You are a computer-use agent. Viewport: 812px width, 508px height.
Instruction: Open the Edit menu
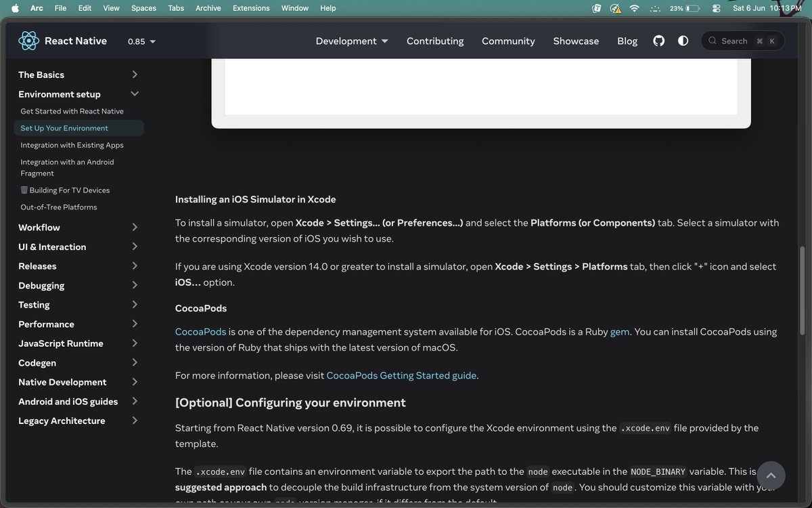click(85, 8)
